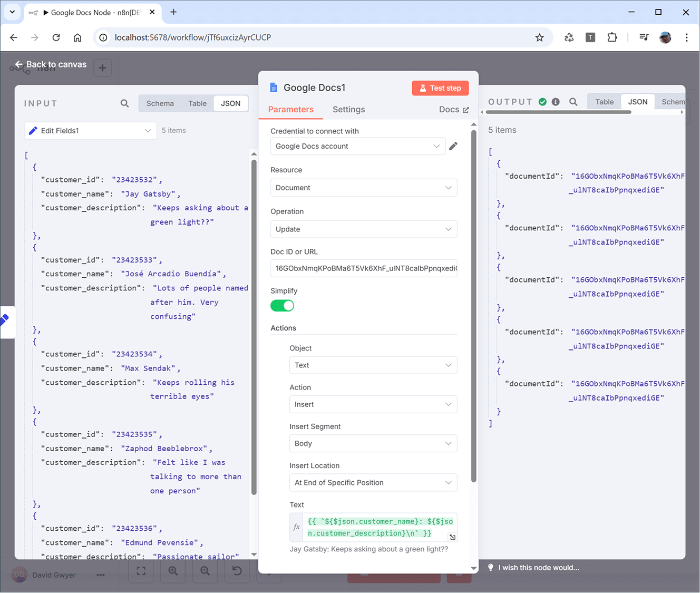
Task: Click the Doc ID or URL field
Action: (364, 268)
